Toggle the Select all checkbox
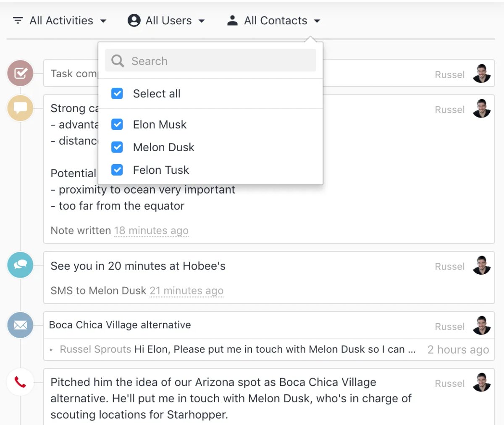 pos(117,93)
